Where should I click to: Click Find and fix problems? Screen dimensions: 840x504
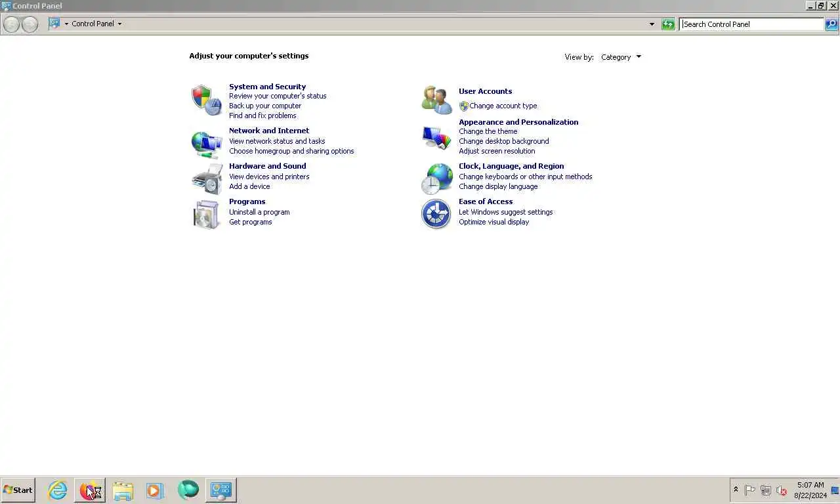(262, 115)
